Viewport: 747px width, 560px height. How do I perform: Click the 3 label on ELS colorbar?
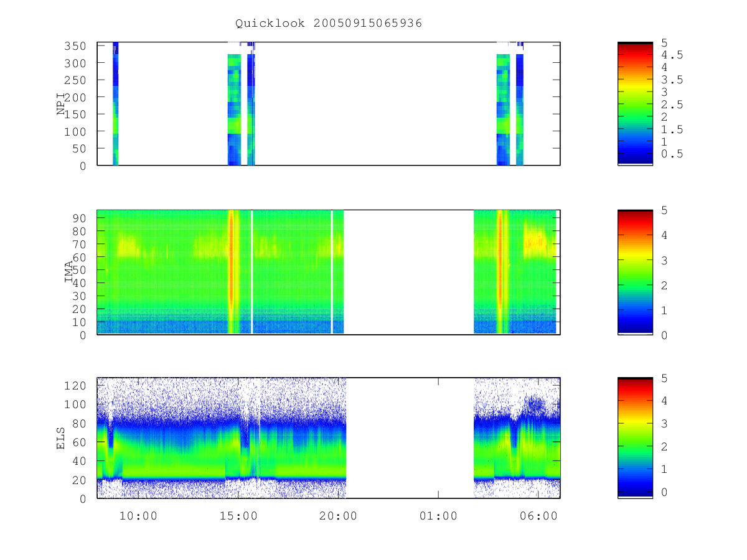664,424
